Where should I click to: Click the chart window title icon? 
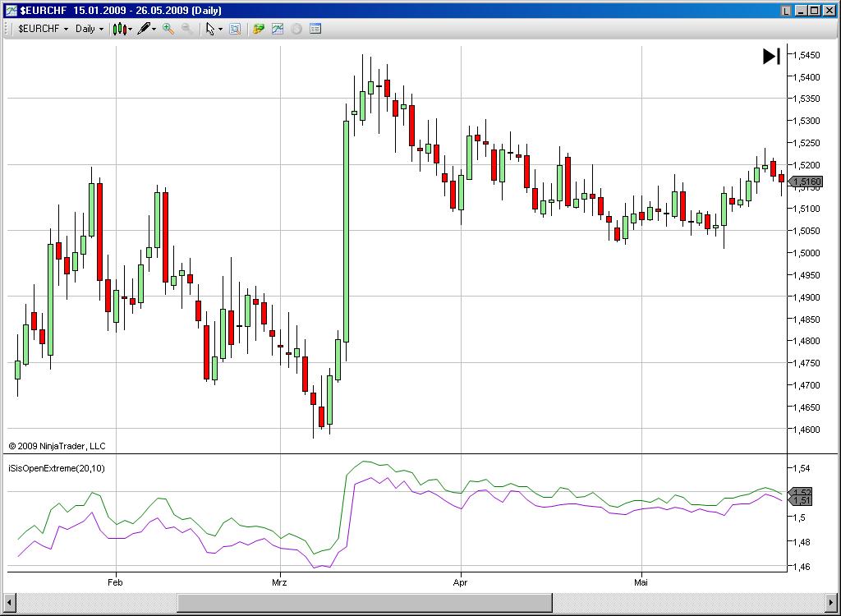click(11, 10)
